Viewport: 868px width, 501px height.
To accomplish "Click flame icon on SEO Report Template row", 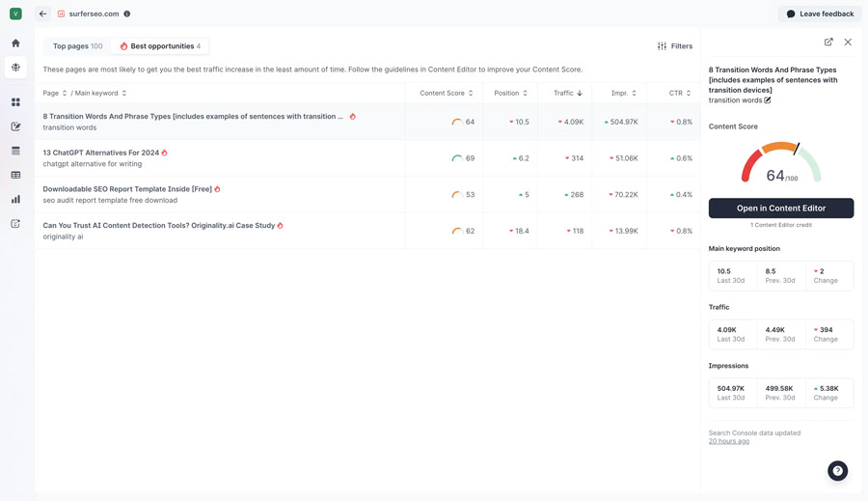I will tap(217, 189).
